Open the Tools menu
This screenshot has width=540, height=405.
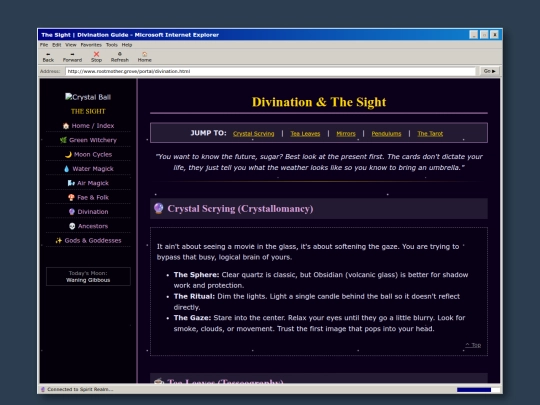pyautogui.click(x=112, y=45)
